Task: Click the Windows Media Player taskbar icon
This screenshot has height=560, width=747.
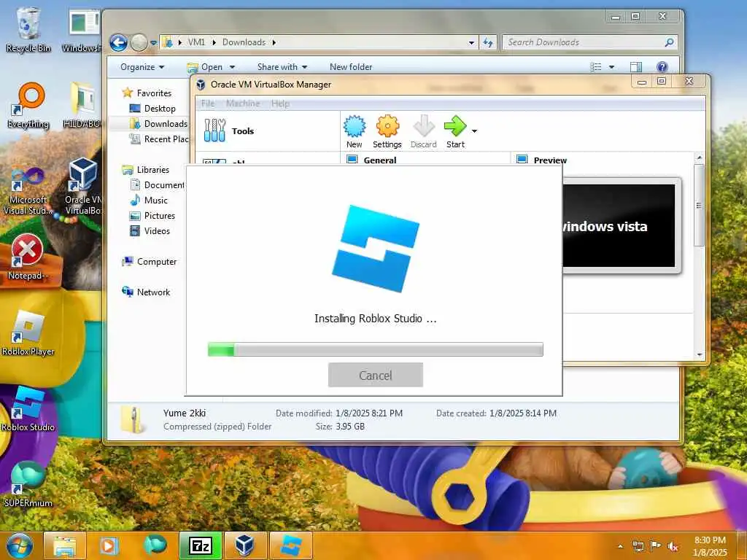Action: 109,545
